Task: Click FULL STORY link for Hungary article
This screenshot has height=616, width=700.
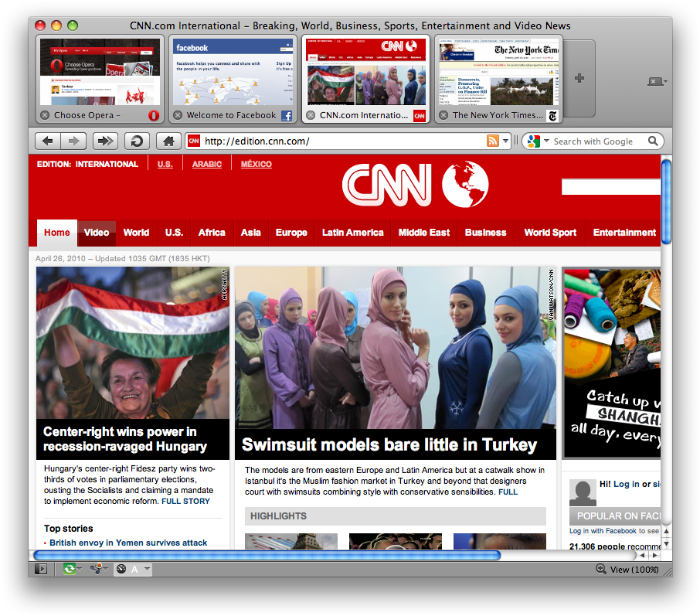Action: pyautogui.click(x=185, y=501)
